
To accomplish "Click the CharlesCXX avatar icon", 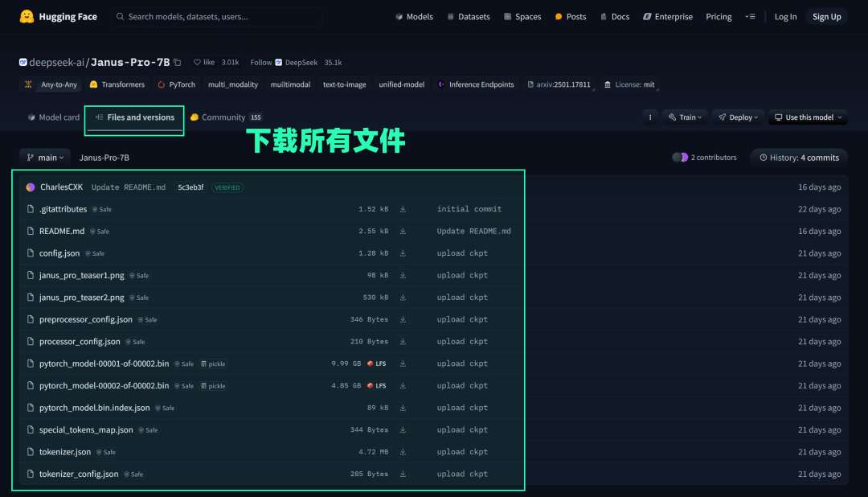I will coord(31,187).
